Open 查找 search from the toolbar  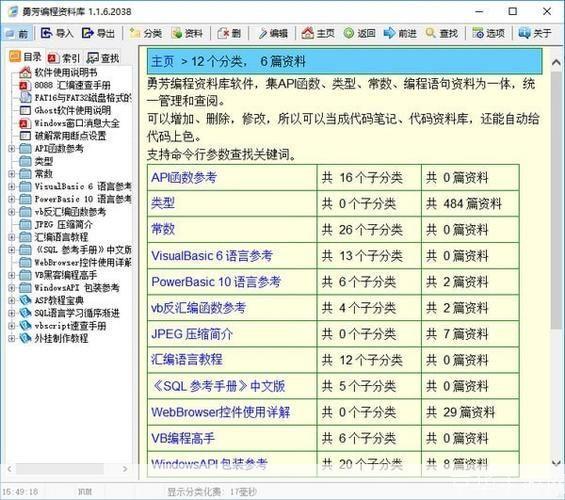click(x=442, y=34)
